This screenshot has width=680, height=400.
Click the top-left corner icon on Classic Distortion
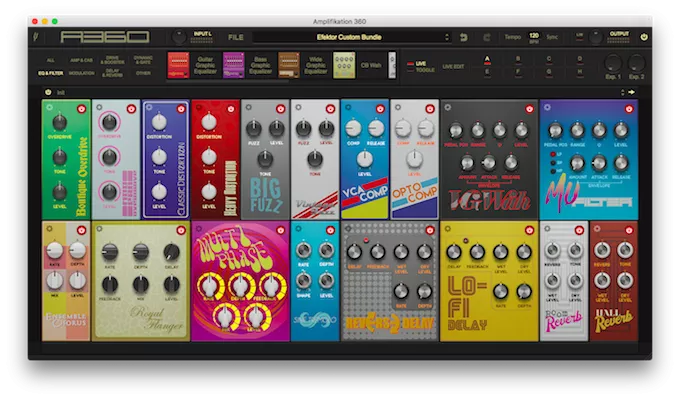[149, 108]
